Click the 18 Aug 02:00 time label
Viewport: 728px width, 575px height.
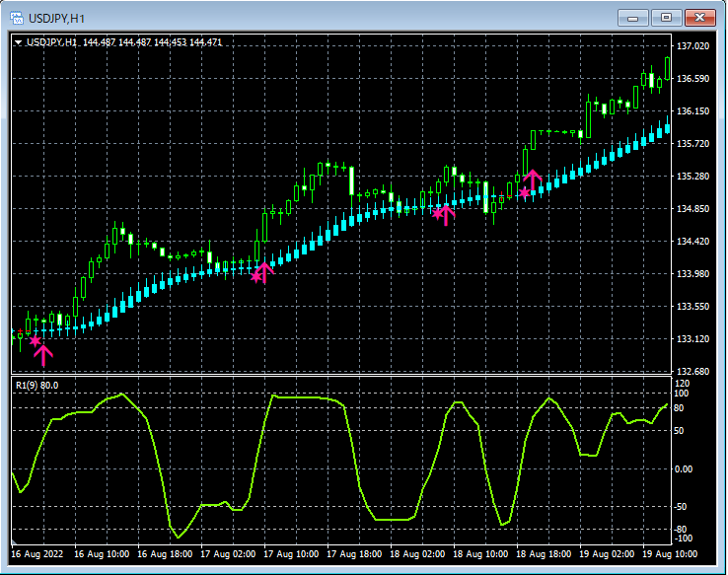click(417, 554)
